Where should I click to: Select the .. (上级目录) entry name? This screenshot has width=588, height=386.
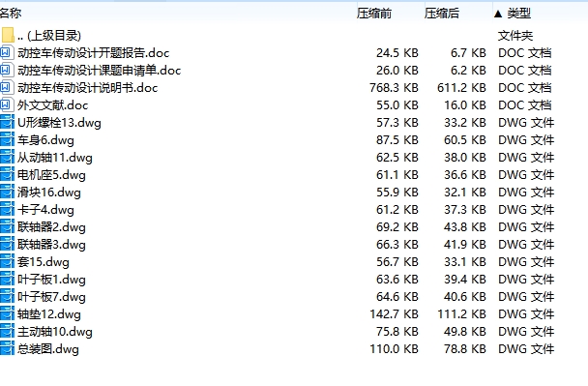pyautogui.click(x=49, y=36)
